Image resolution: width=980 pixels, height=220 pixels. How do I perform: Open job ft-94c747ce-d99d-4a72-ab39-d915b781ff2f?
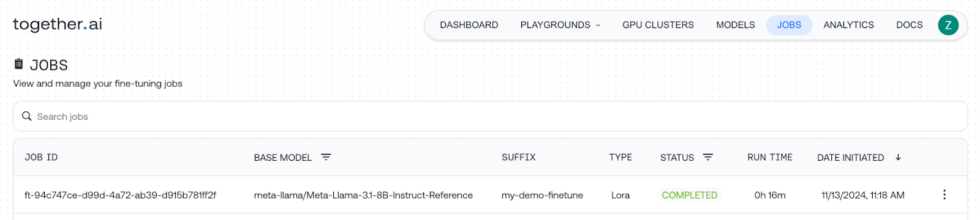click(120, 195)
